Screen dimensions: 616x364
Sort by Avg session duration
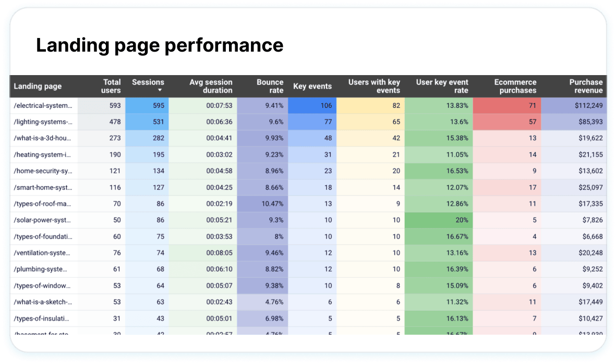(x=211, y=86)
